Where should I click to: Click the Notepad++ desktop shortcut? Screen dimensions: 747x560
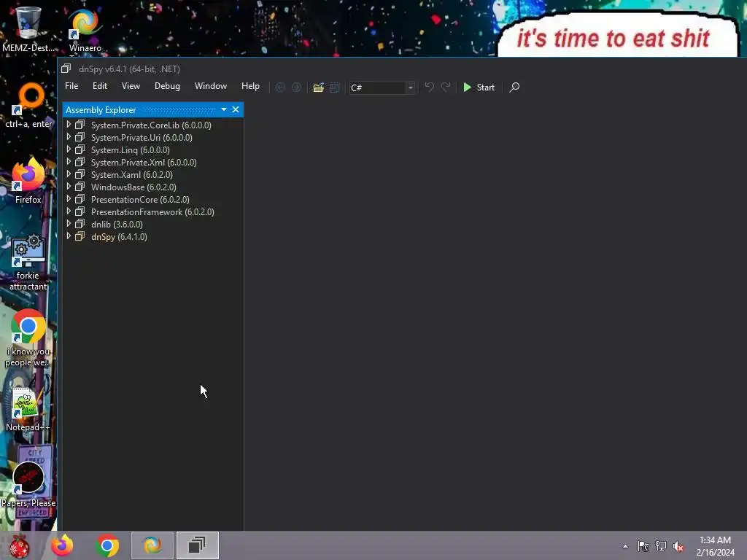point(28,410)
